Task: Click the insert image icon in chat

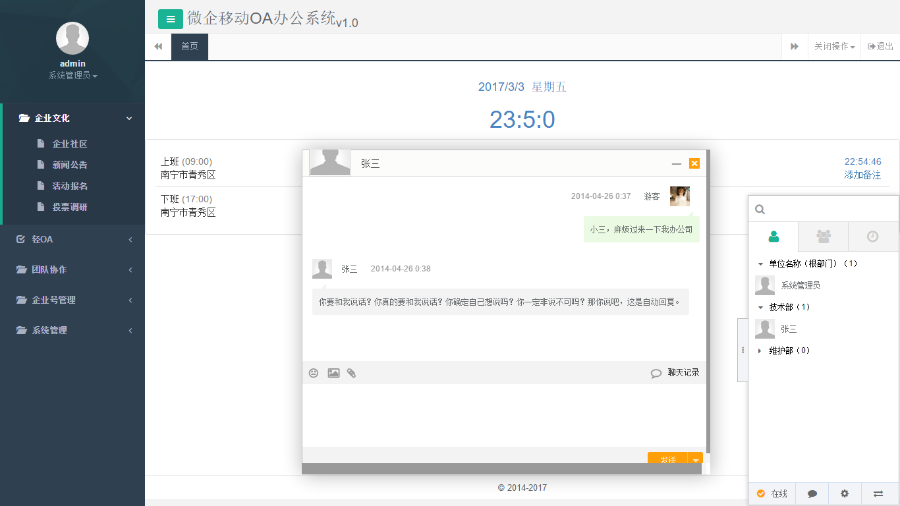Action: tap(333, 373)
